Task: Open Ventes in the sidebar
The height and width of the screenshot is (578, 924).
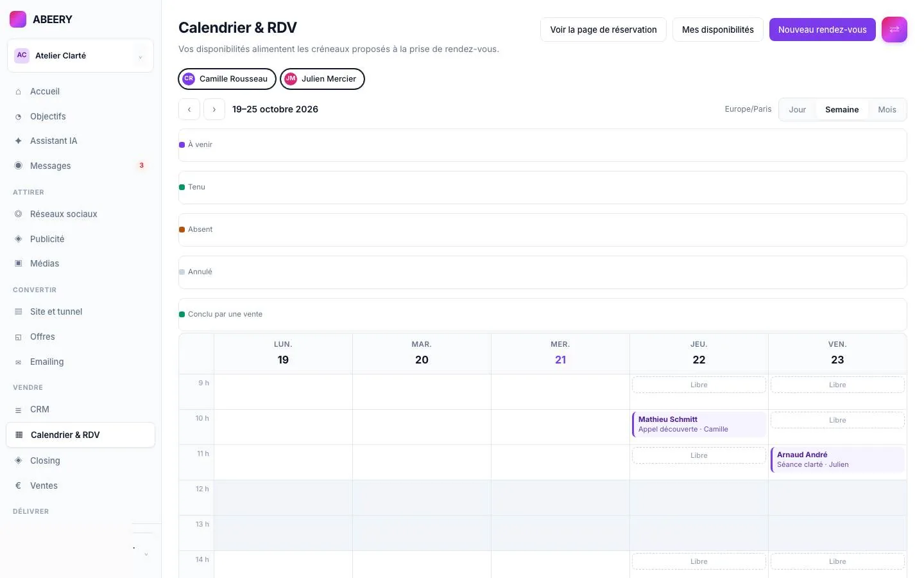Action: [x=80, y=486]
